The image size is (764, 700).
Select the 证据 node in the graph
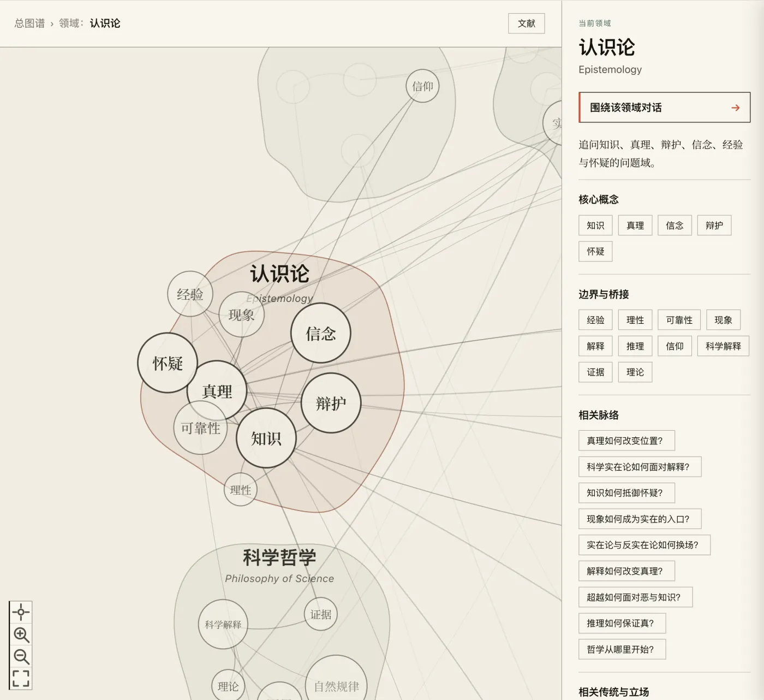coord(321,614)
